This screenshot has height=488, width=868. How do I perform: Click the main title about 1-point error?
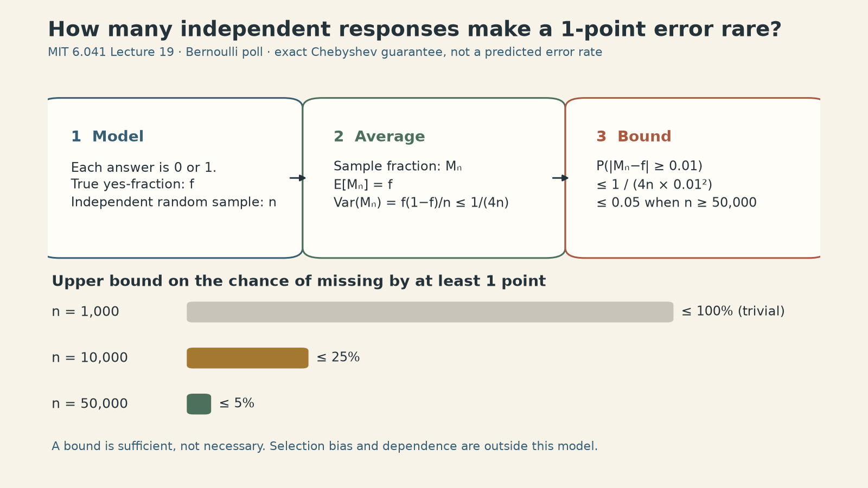[414, 29]
